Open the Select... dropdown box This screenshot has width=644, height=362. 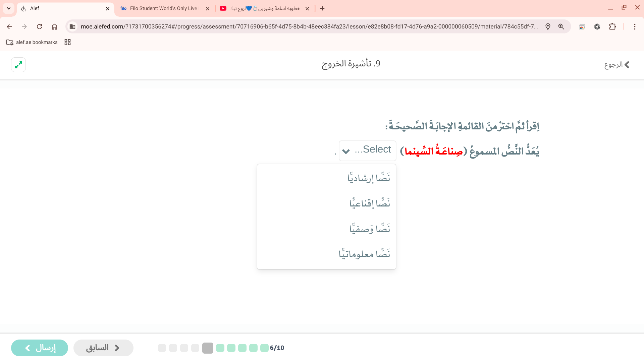[367, 150]
